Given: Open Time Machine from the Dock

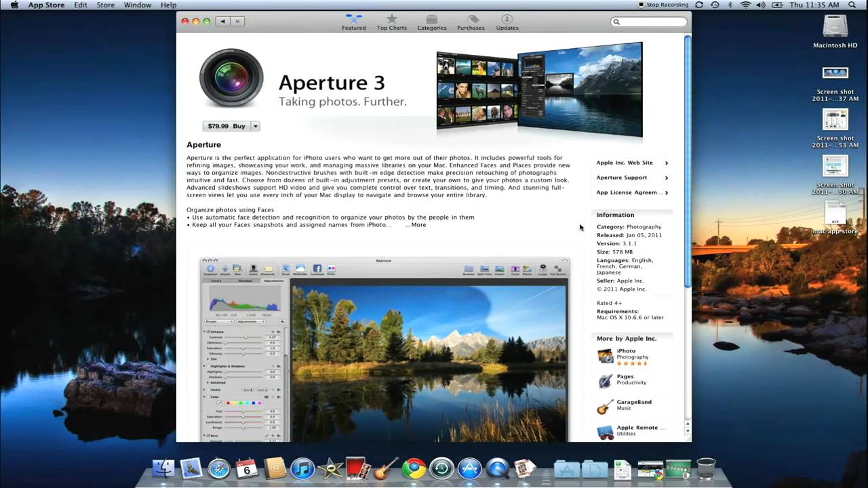Looking at the screenshot, I should pos(441,468).
